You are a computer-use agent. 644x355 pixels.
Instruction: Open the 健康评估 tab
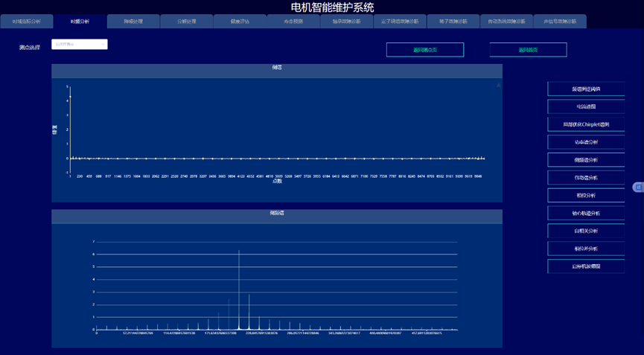240,22
